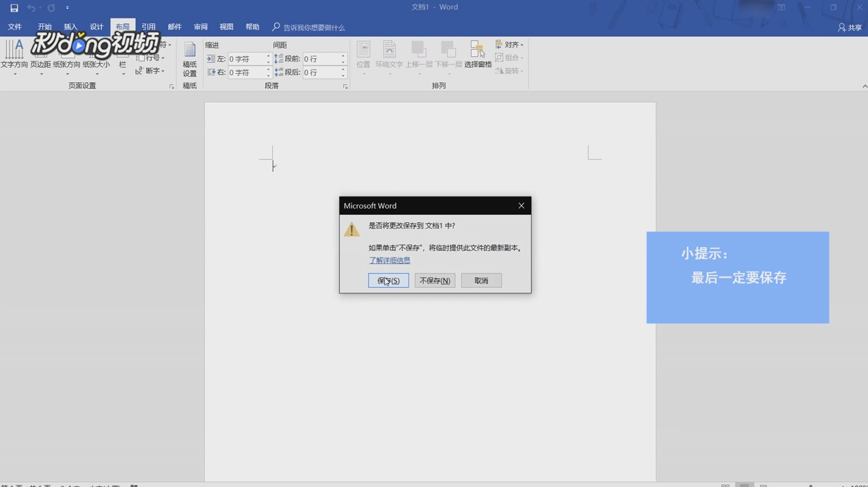
Task: Switch to the 邮件 ribbon tab
Action: click(174, 27)
